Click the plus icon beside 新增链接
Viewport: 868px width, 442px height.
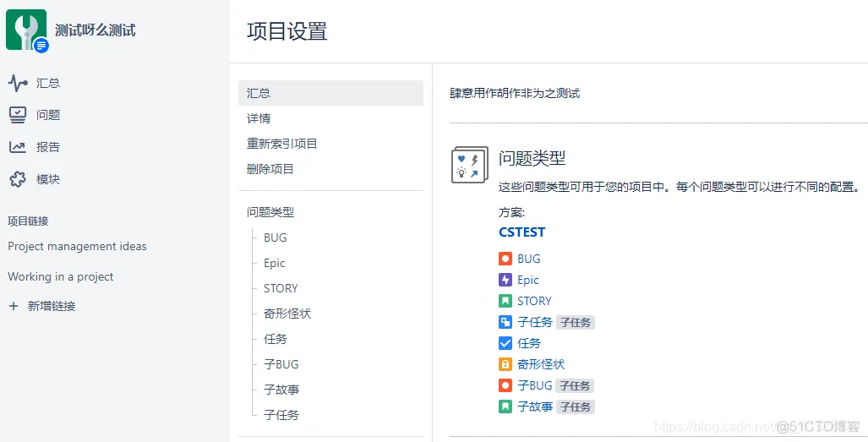click(x=14, y=306)
